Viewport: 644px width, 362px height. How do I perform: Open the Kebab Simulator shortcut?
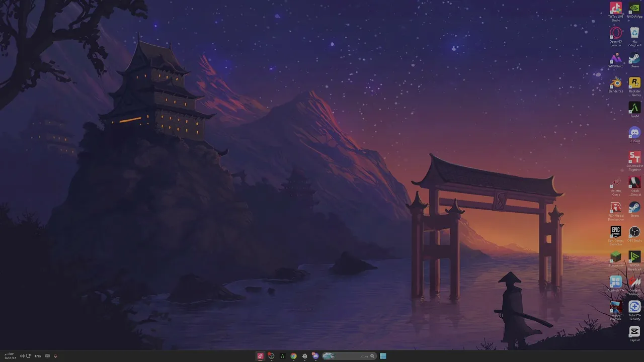pyautogui.click(x=634, y=186)
